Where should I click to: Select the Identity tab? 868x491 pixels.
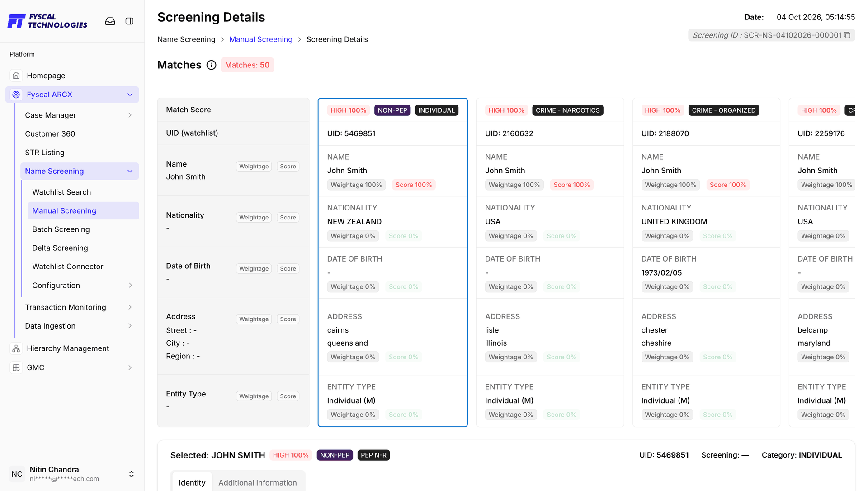pos(192,482)
